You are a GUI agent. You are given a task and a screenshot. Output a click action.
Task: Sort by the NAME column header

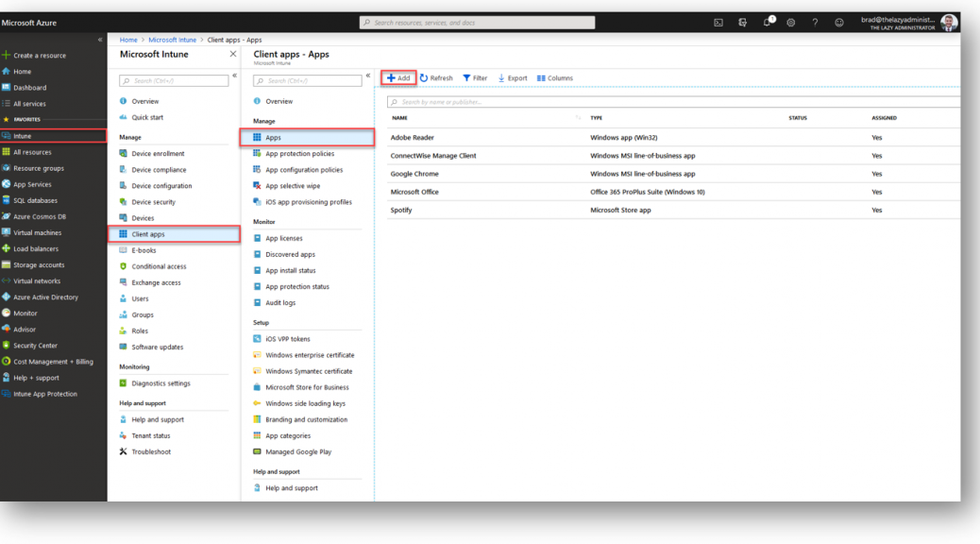[x=399, y=118]
